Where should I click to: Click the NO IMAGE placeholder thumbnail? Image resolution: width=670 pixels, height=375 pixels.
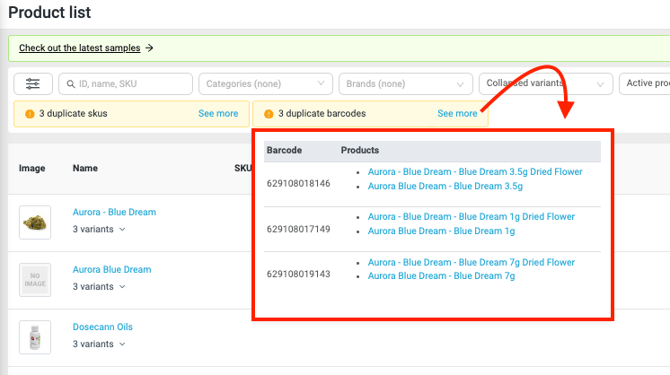[x=35, y=280]
